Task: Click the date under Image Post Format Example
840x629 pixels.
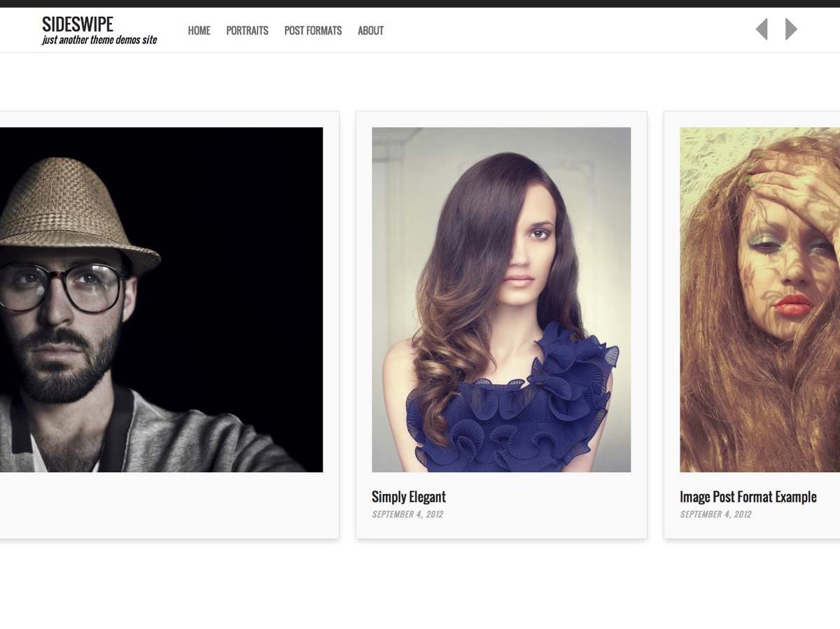Action: click(715, 514)
